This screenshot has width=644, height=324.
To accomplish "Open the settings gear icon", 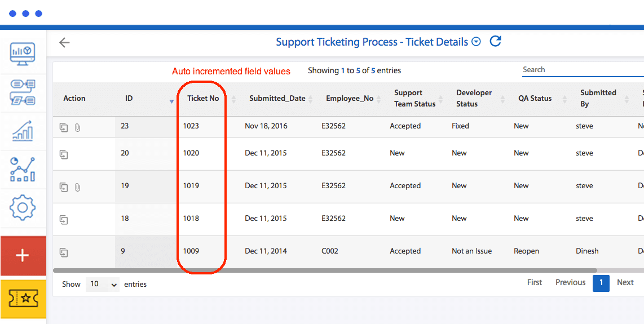I will pyautogui.click(x=23, y=208).
